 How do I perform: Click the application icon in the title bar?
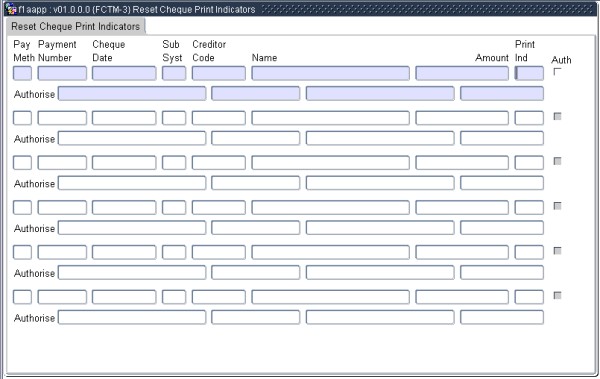[x=11, y=9]
